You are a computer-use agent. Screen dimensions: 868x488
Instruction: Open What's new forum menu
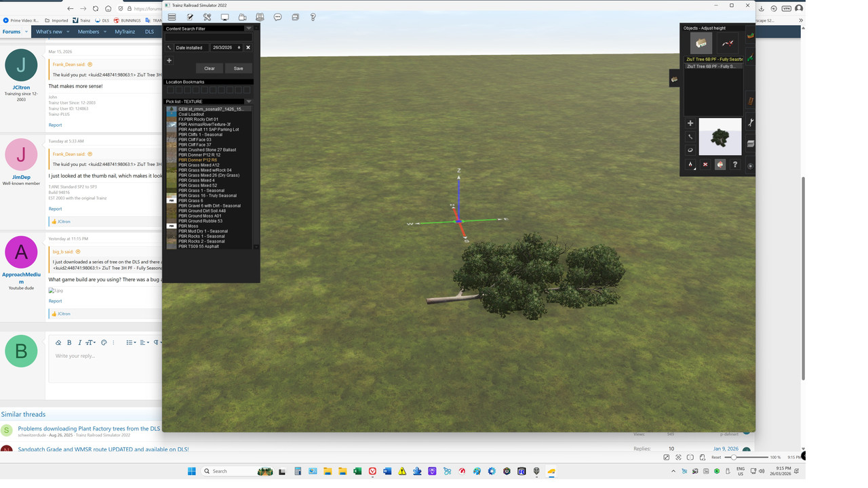point(49,32)
